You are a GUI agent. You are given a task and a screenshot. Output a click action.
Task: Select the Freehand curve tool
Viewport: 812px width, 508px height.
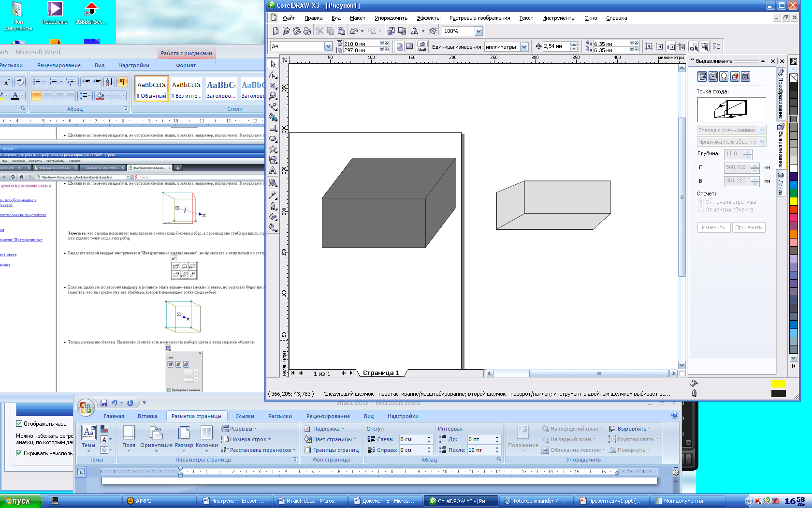(x=273, y=107)
